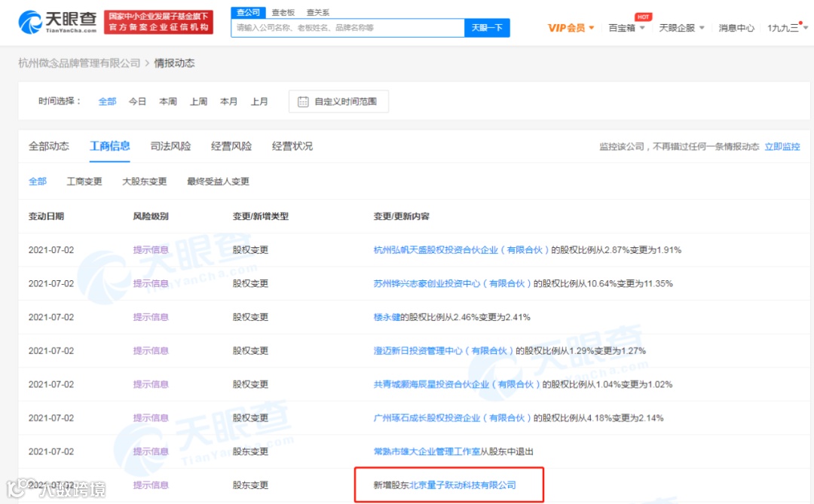This screenshot has width=814, height=504.
Task: Open 北京量子跃动科技有限公司 link
Action: click(x=463, y=485)
